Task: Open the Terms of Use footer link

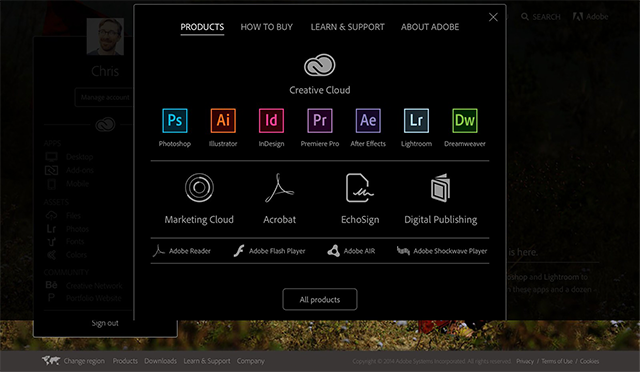Action: tap(557, 361)
